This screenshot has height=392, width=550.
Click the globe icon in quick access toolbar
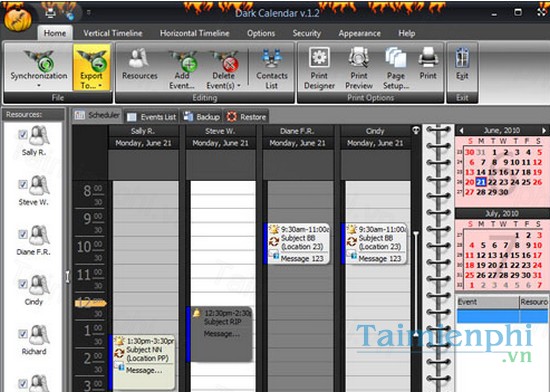[x=71, y=16]
